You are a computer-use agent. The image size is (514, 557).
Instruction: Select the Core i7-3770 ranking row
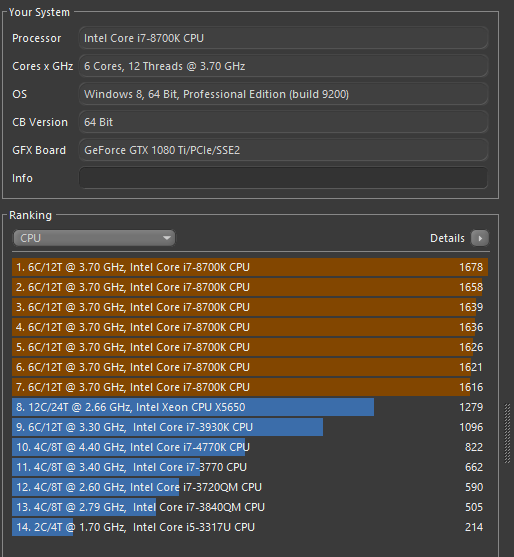coord(250,467)
